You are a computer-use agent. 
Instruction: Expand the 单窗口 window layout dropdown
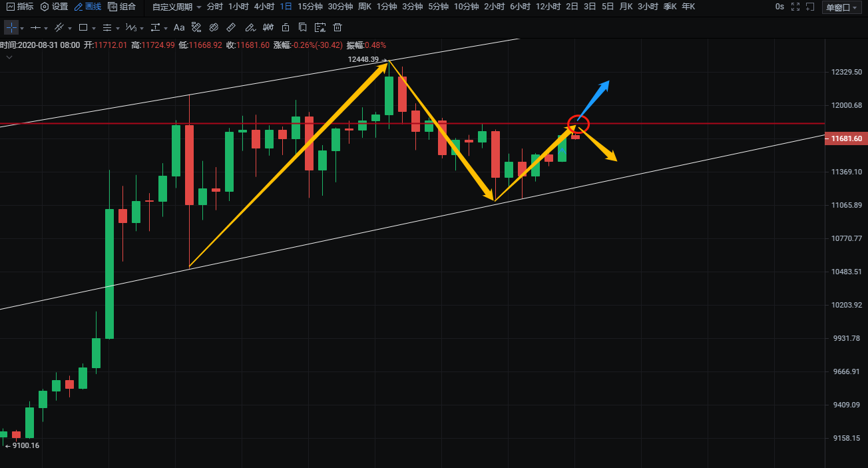pyautogui.click(x=842, y=7)
